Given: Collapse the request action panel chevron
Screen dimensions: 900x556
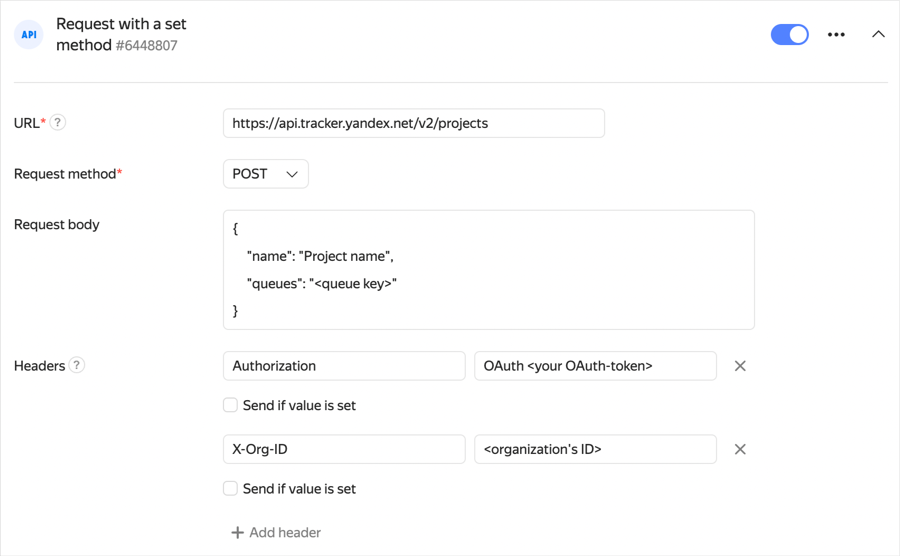Looking at the screenshot, I should click(x=878, y=35).
